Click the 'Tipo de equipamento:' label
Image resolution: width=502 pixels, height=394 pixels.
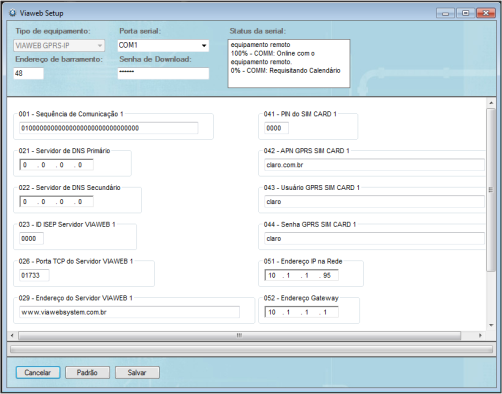tap(53, 31)
